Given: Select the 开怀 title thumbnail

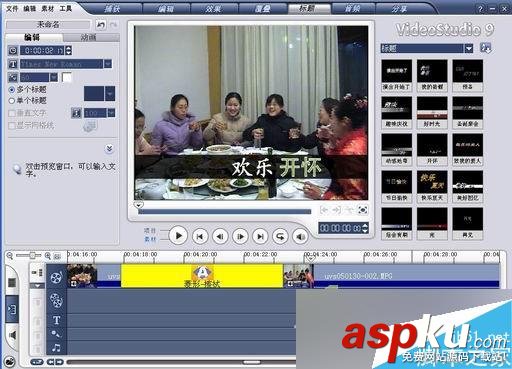Looking at the screenshot, I should (432, 149).
